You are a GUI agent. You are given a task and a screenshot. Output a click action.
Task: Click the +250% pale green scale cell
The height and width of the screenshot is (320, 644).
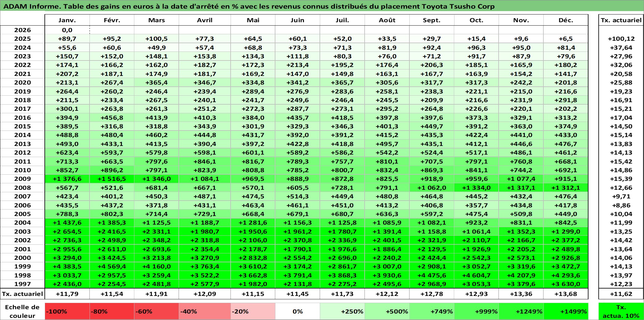pyautogui.click(x=342, y=311)
